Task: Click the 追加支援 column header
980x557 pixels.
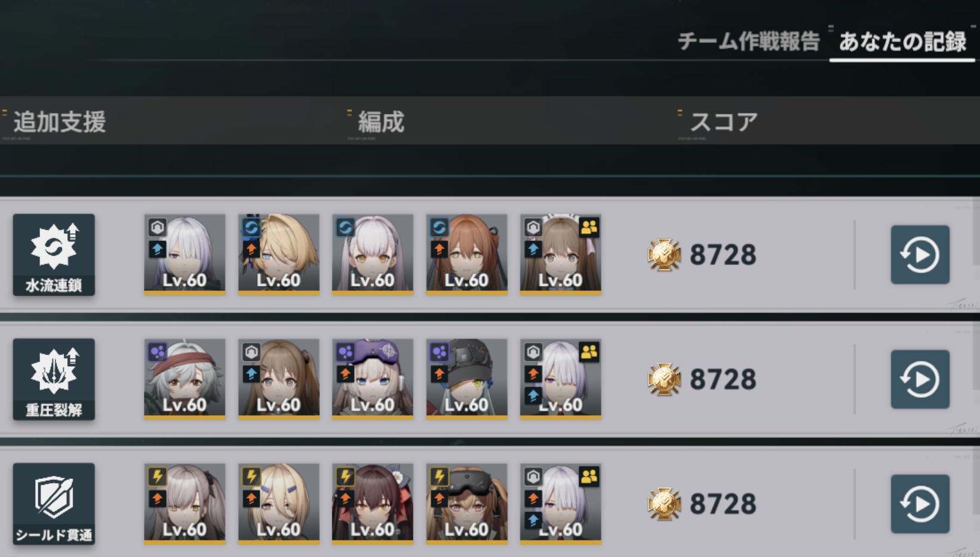Action: point(60,122)
